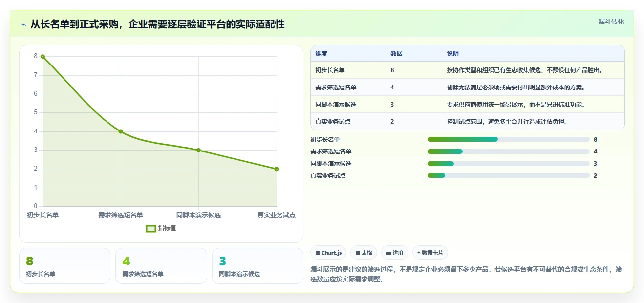
Task: Click the 真实业务试点 label beside its progress bar
Action: pyautogui.click(x=328, y=176)
